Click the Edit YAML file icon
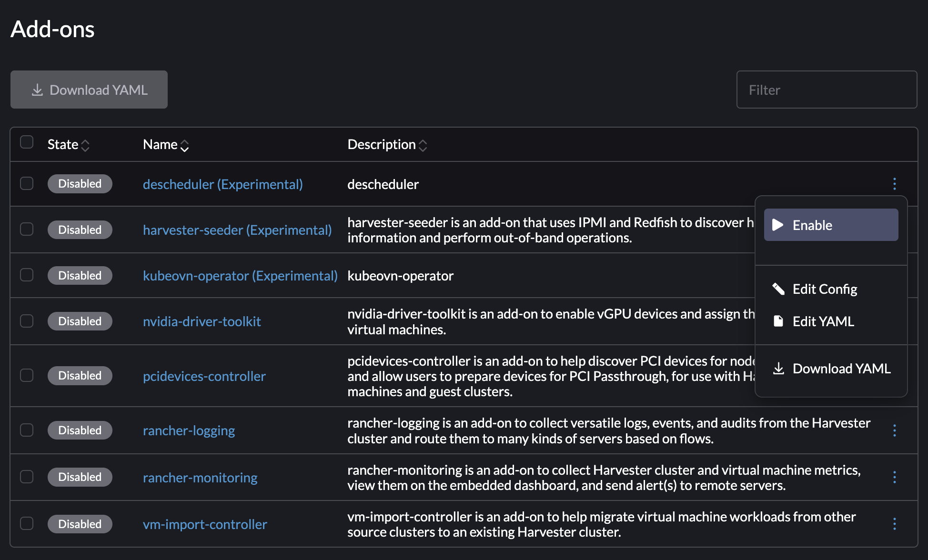 click(x=778, y=321)
